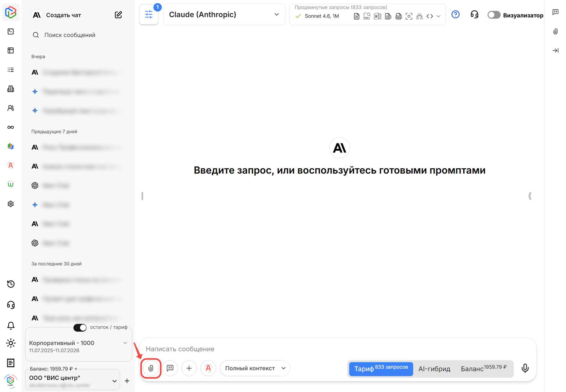Image resolution: width=566 pixels, height=392 pixels.
Task: Switch to the AI-гибрид tab
Action: (434, 369)
